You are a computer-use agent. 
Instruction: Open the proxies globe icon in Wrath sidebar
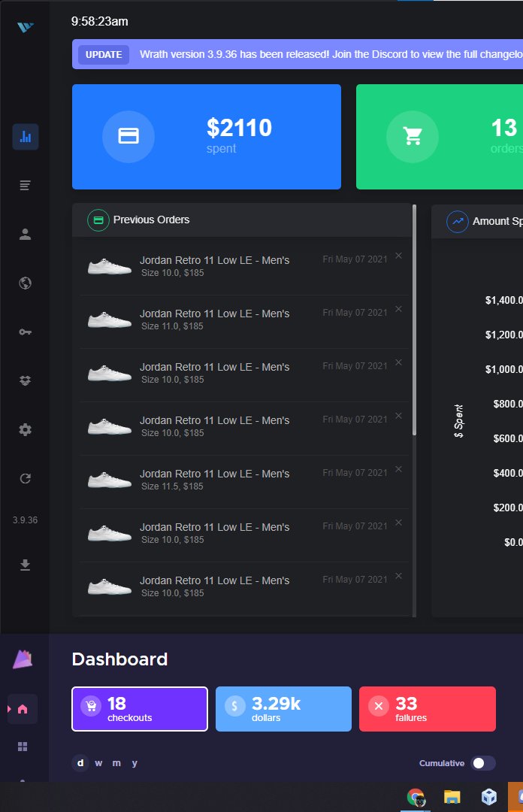pyautogui.click(x=25, y=283)
